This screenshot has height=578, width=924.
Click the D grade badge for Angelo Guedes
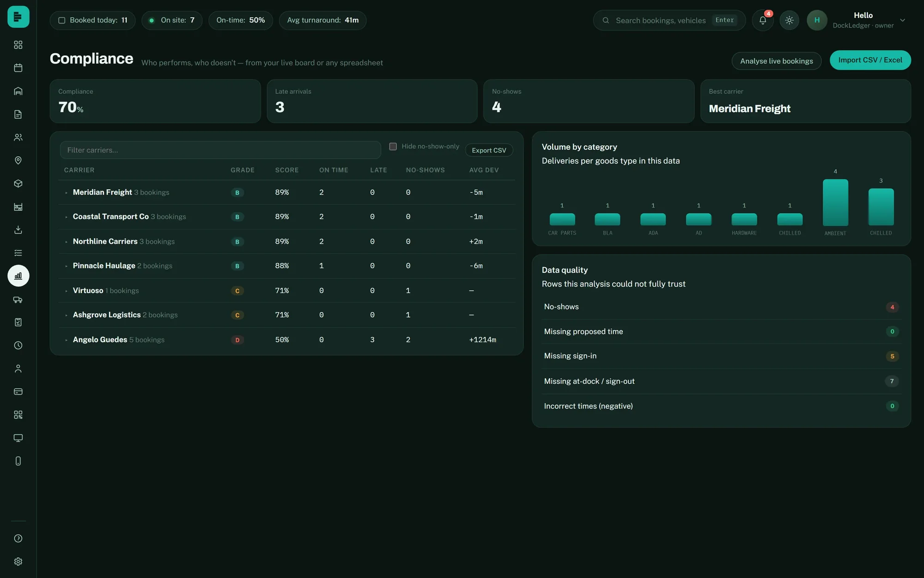click(x=237, y=340)
